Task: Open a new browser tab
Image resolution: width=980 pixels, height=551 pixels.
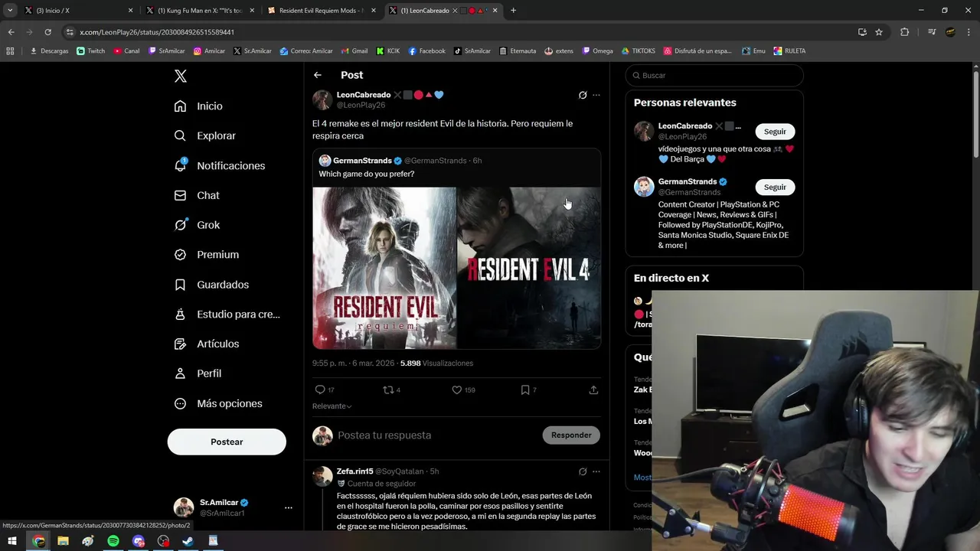Action: click(513, 11)
